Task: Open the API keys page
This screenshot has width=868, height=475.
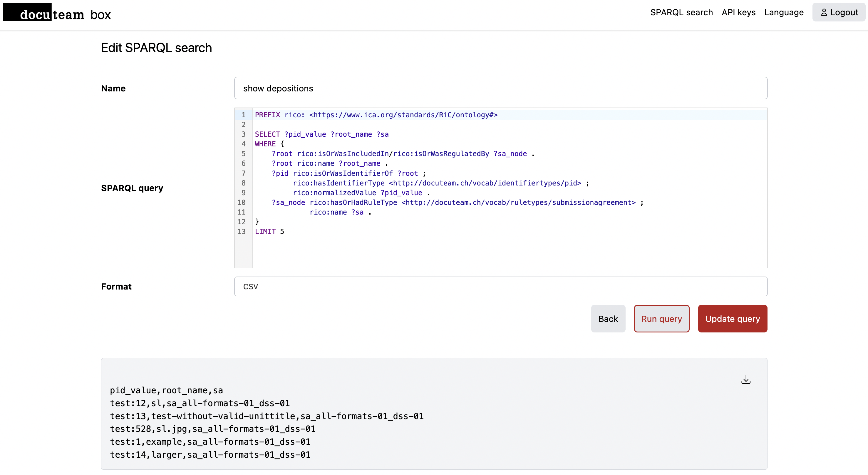Action: (738, 12)
